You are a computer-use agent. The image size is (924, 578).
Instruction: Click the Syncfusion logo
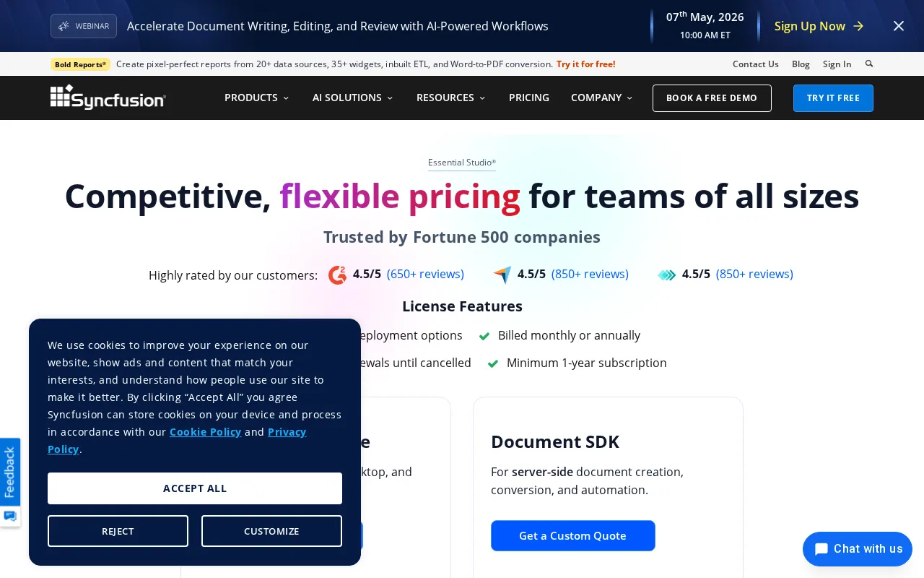point(108,98)
